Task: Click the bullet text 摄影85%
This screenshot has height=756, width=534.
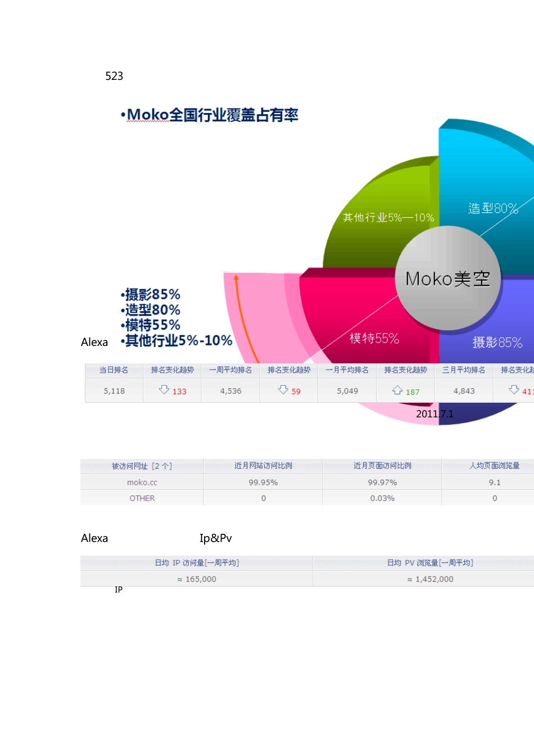Action: (152, 294)
